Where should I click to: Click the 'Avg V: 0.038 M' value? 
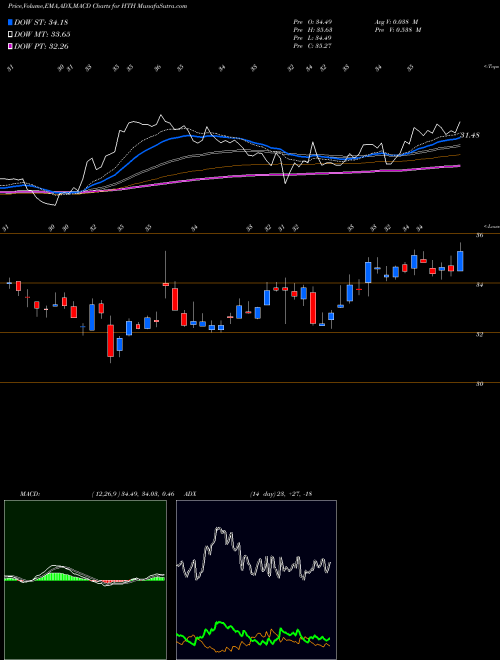pos(396,22)
